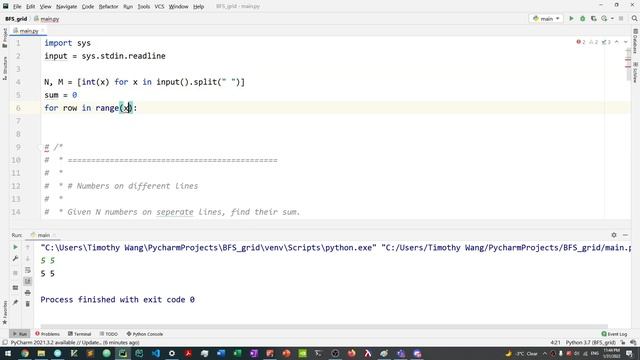Expand profiler options arrow next to profile icon
The width and height of the screenshot is (640, 360).
pos(612,19)
